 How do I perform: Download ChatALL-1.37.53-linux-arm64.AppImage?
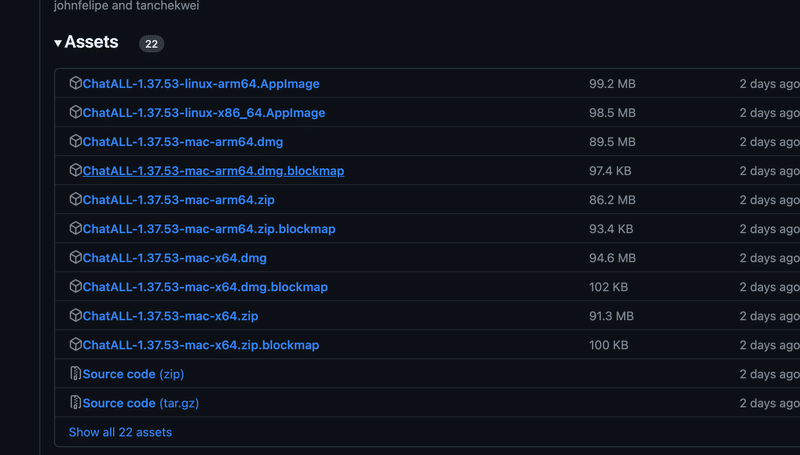201,84
